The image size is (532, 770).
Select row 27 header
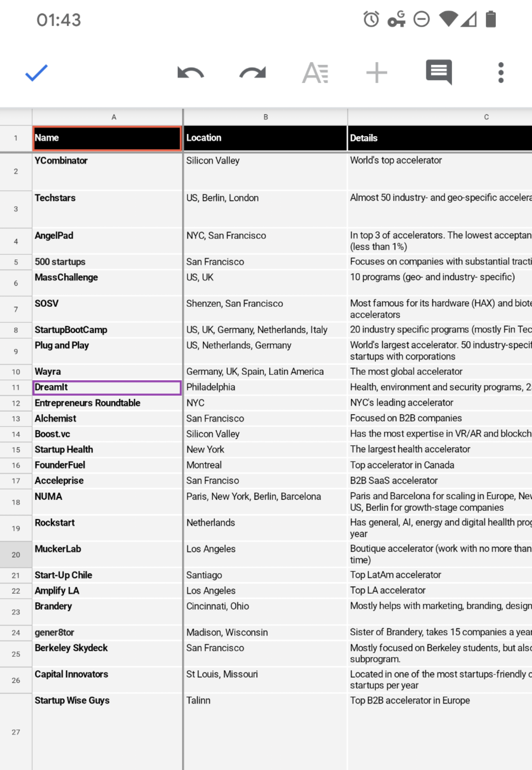tap(16, 732)
